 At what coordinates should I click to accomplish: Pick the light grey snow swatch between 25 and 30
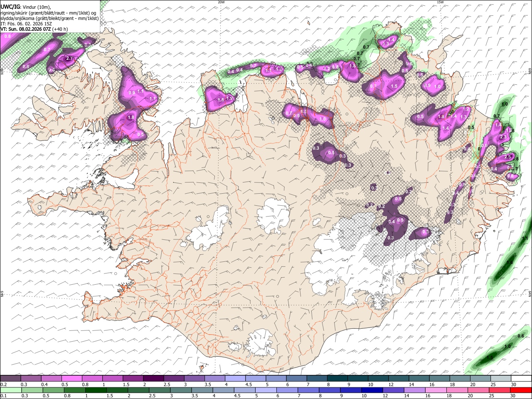[x=501, y=379]
